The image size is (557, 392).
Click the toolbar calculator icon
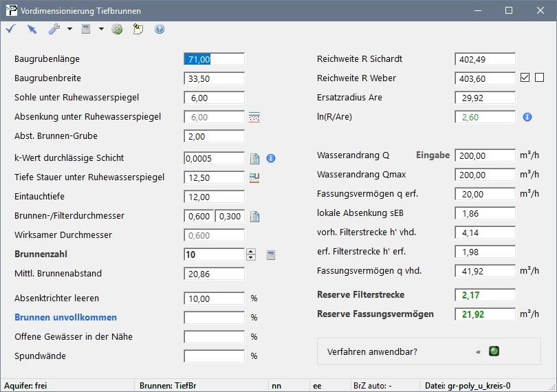point(86,29)
